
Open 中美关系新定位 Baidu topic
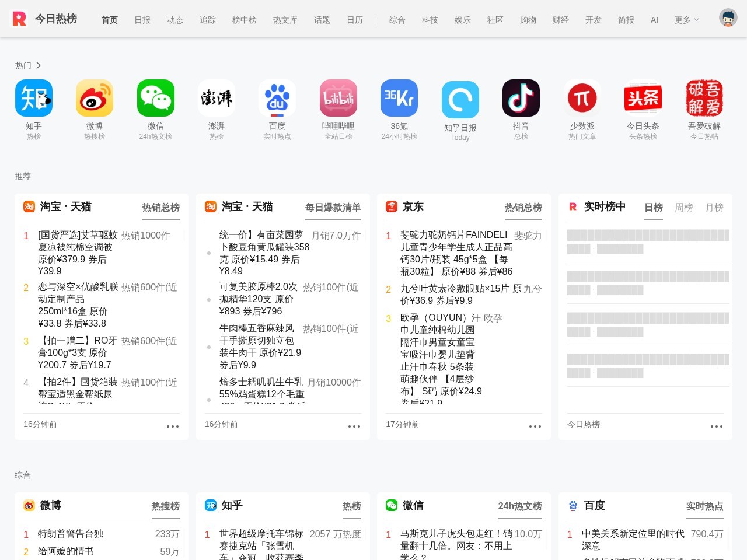[x=633, y=540]
